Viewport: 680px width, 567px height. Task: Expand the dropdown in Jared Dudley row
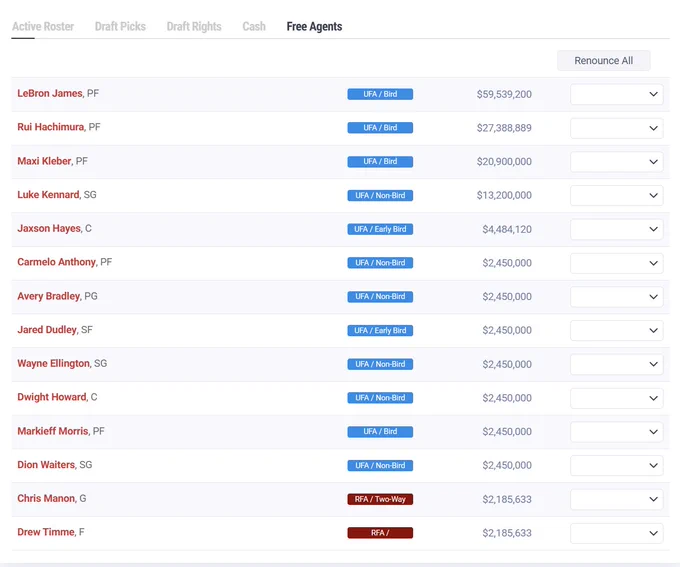click(x=617, y=330)
